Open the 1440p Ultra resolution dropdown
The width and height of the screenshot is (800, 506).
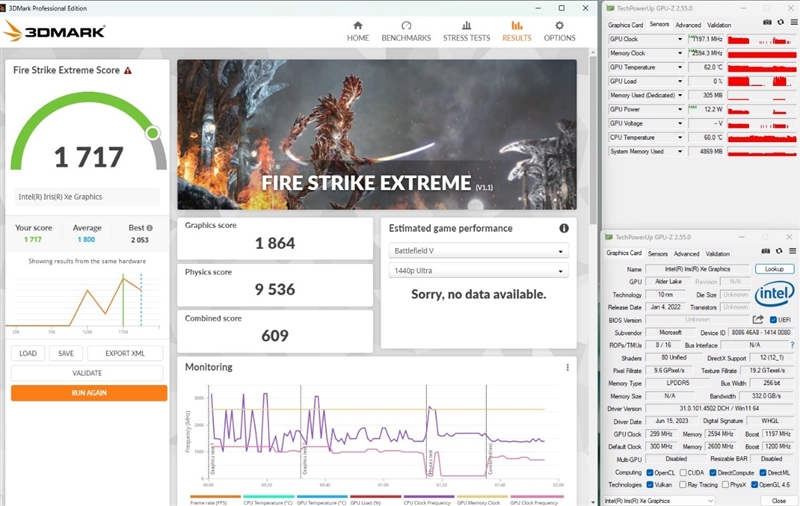479,271
